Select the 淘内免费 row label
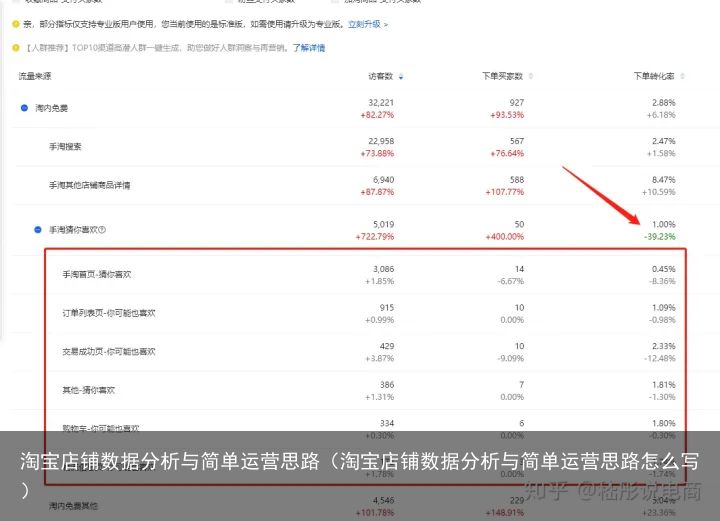Screen dimensions: 720x521 51,108
